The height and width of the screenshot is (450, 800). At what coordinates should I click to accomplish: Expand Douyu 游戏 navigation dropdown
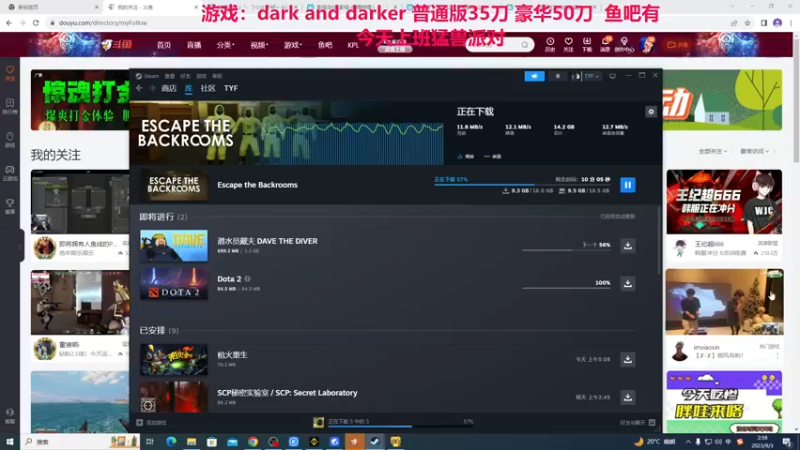click(x=293, y=45)
